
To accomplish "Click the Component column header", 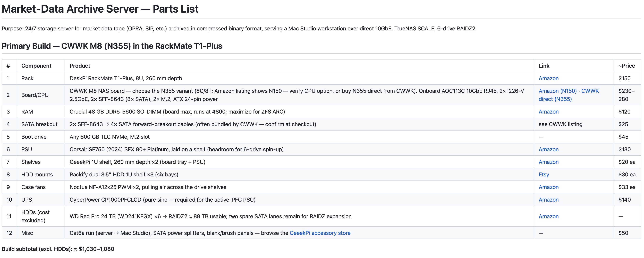I will coord(36,66).
